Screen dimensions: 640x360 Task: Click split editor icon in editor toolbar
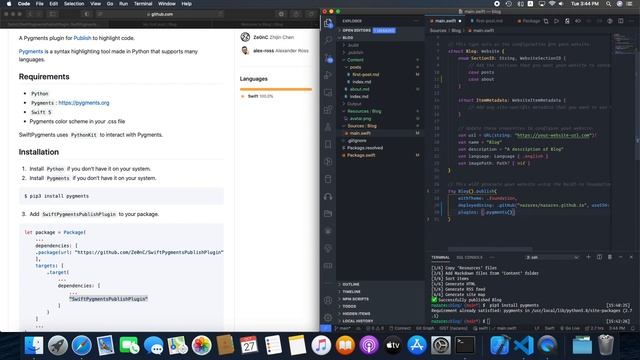coord(620,21)
